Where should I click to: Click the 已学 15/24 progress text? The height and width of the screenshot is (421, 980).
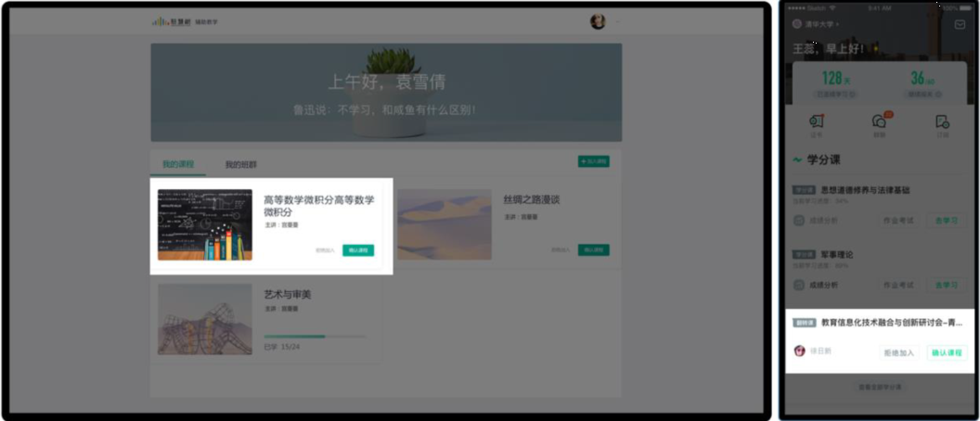281,347
